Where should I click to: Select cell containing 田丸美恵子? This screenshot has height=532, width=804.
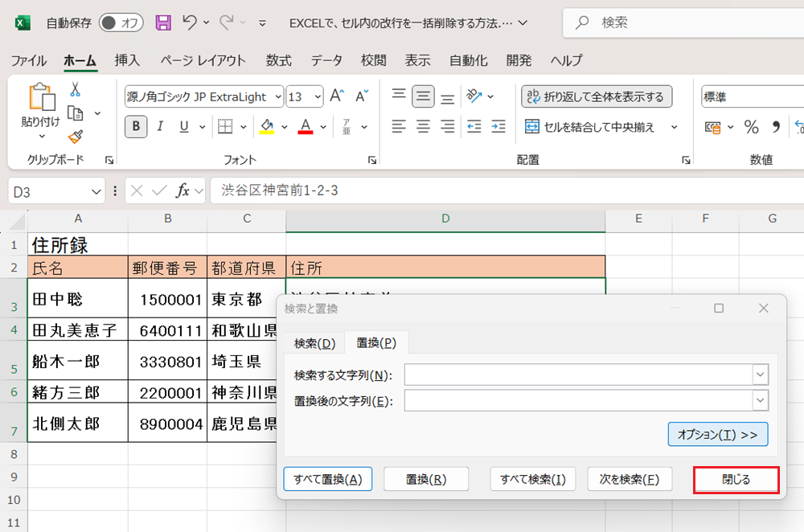coord(78,329)
